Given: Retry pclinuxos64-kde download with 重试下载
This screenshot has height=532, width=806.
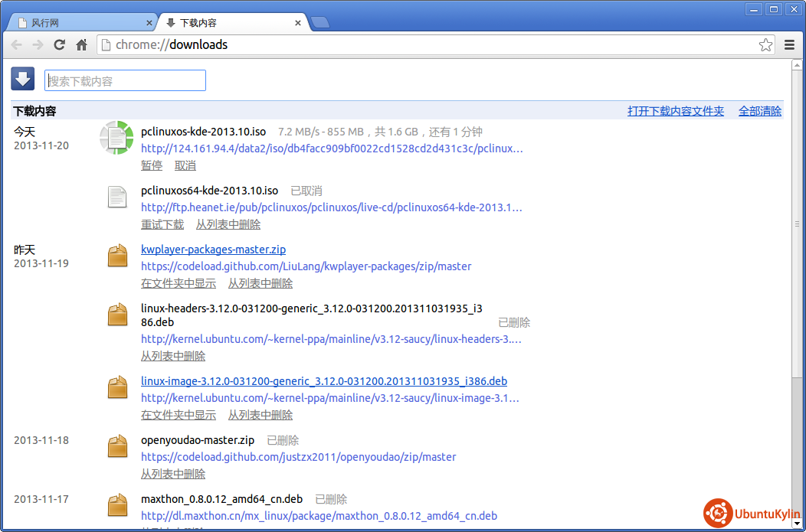Looking at the screenshot, I should coord(162,224).
